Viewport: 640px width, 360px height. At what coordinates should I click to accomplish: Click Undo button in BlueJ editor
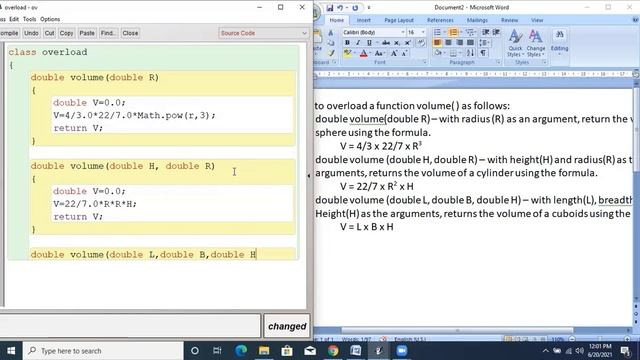pyautogui.click(x=31, y=33)
